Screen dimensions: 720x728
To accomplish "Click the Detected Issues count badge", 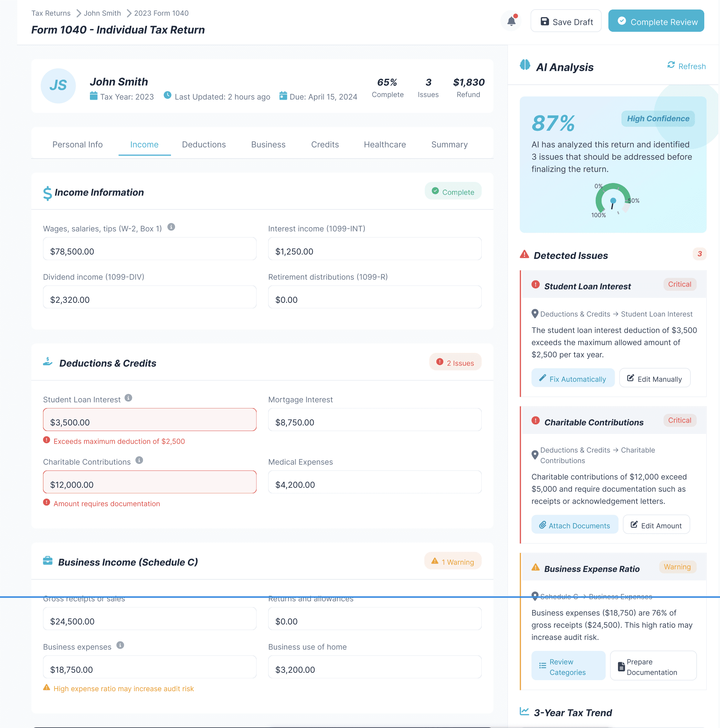I will 699,254.
